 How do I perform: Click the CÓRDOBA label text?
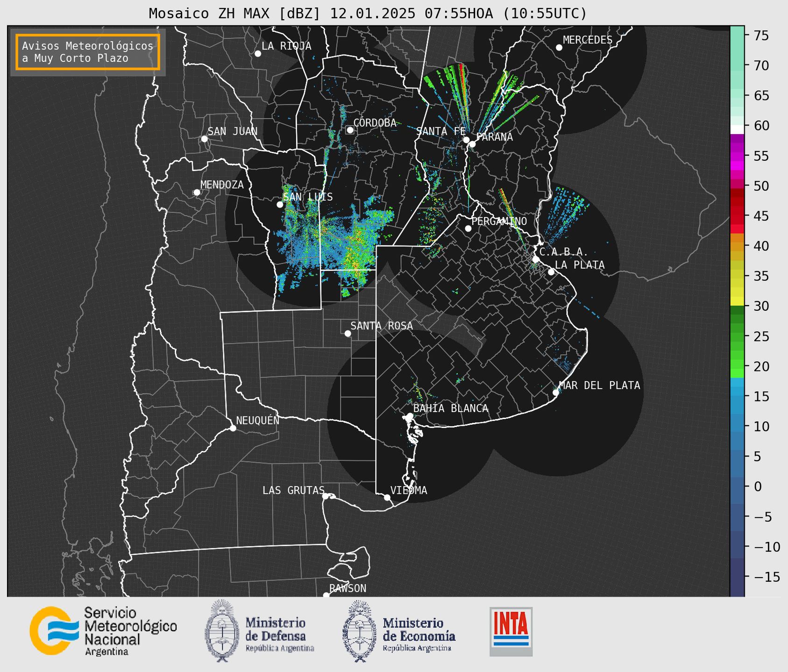[x=375, y=123]
